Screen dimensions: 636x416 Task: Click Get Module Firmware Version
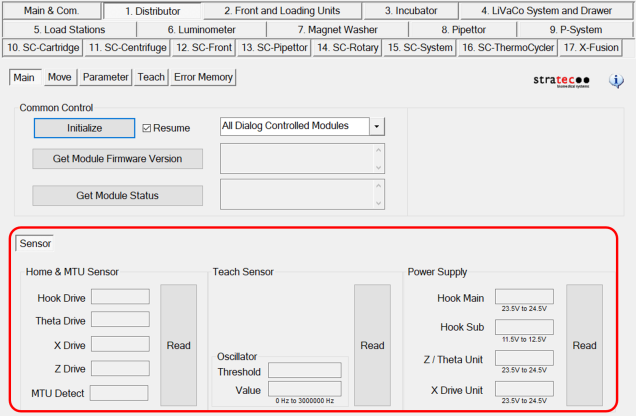tap(118, 159)
